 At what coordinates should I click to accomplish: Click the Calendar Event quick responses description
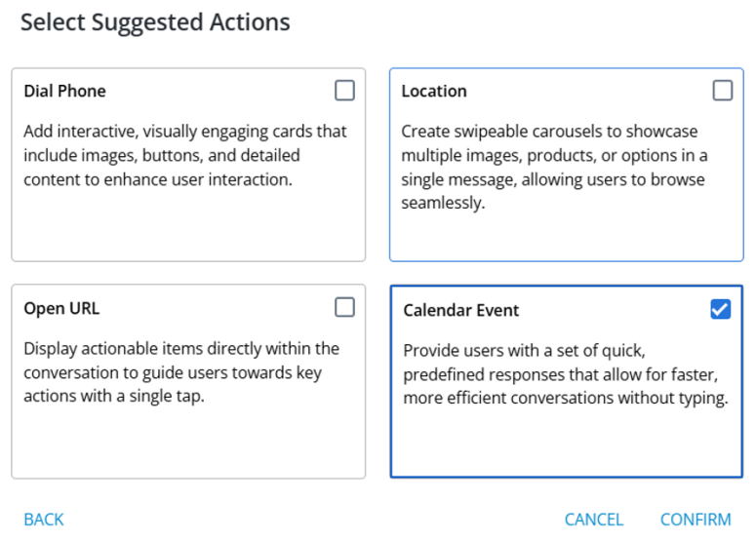tap(566, 374)
